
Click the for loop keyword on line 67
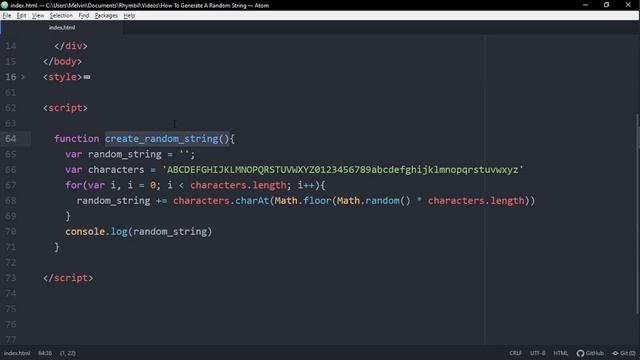coord(74,185)
